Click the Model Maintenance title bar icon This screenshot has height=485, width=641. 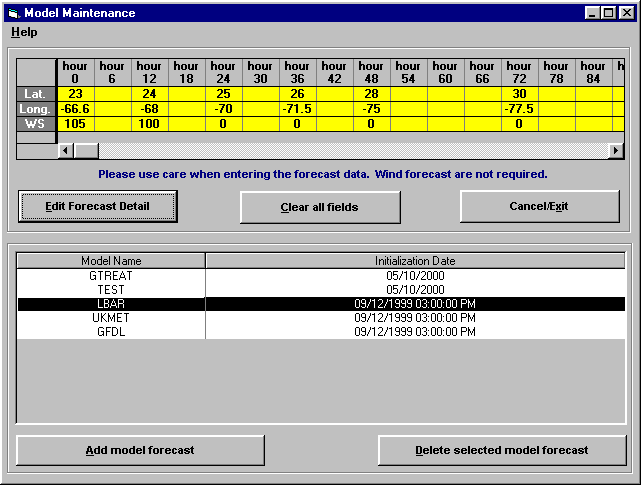tap(13, 13)
